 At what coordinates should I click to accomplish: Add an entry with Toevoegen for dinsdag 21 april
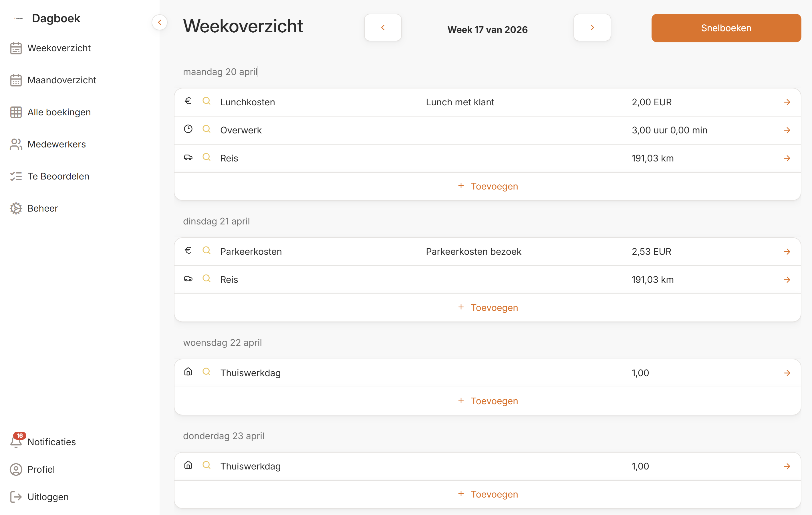(x=488, y=308)
